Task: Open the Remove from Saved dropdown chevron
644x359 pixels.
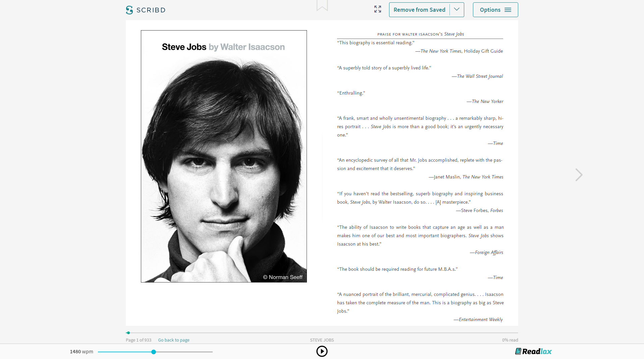Action: click(457, 10)
